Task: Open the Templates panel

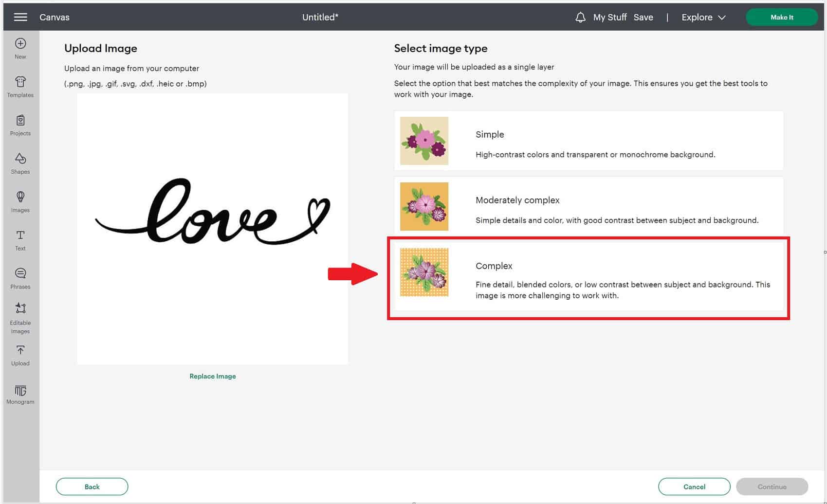Action: pos(20,86)
